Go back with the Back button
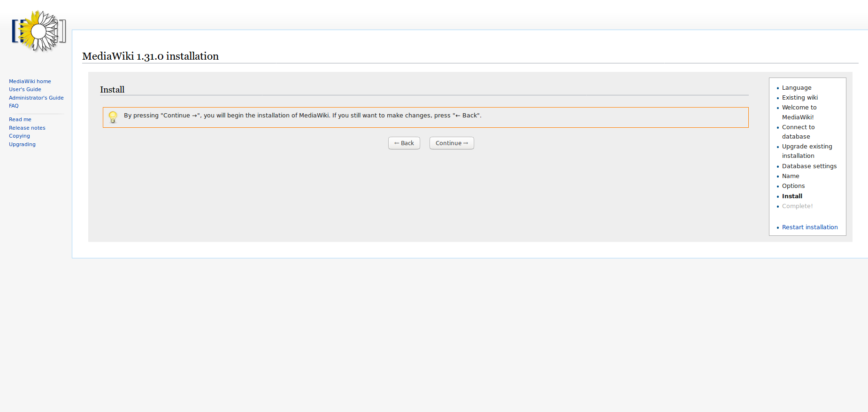868x412 pixels. [404, 143]
